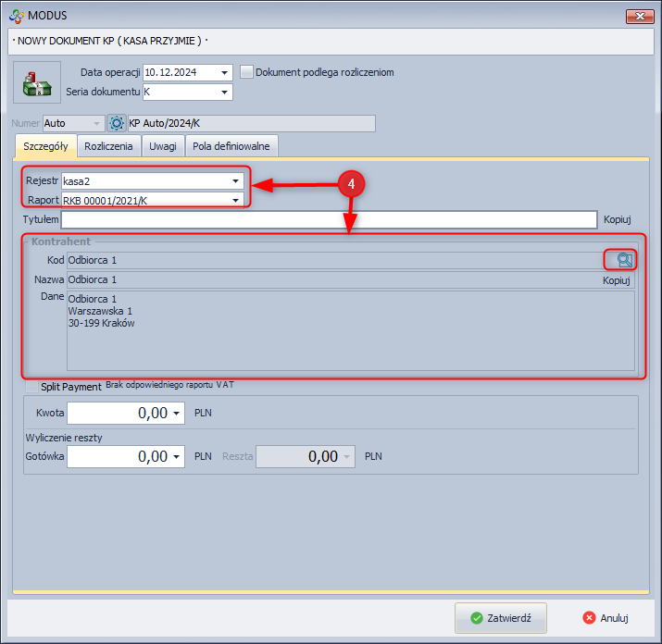The width and height of the screenshot is (662, 644).
Task: Open the Uwagi tab
Action: (x=163, y=146)
